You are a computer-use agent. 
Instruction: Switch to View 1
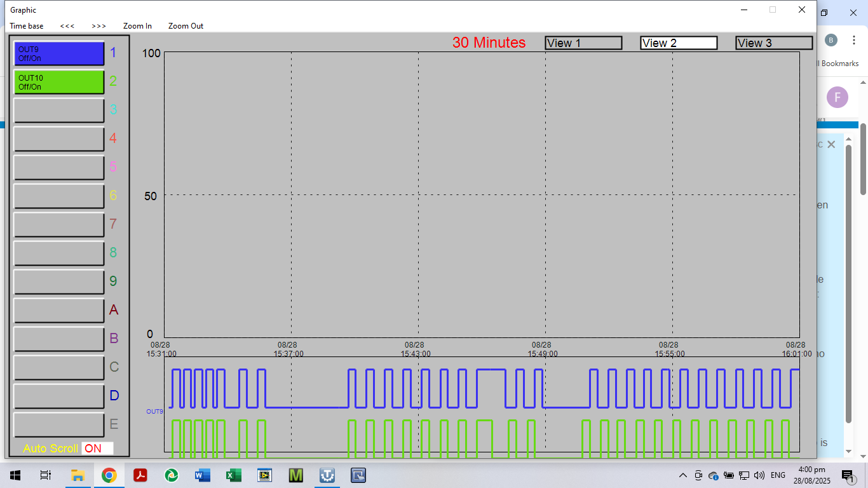click(x=583, y=43)
